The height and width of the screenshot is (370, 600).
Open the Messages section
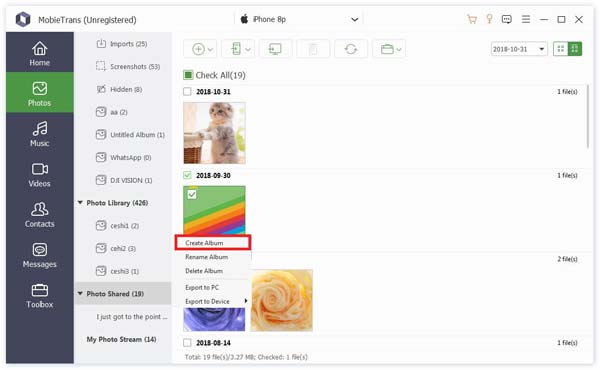coord(40,255)
